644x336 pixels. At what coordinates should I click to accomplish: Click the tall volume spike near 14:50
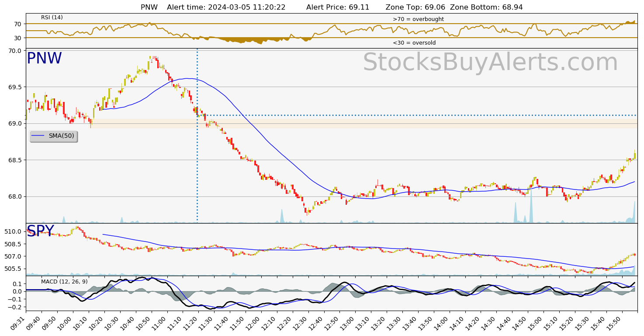click(x=531, y=206)
